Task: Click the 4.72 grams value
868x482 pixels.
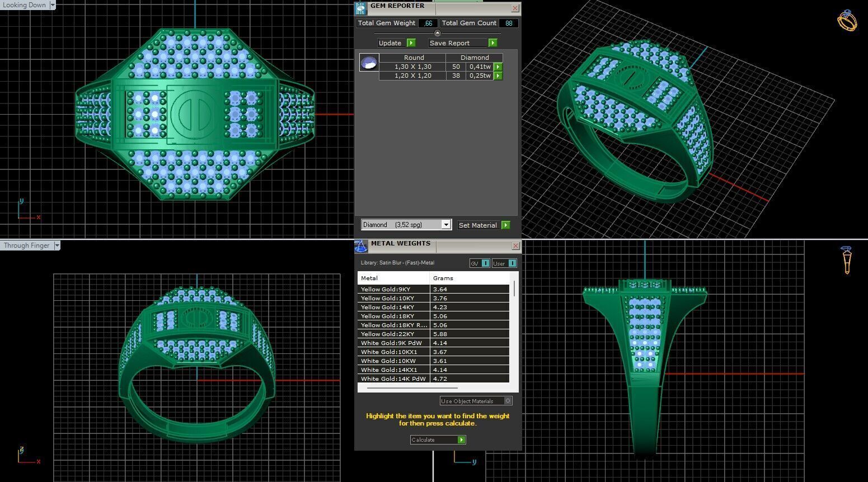Action: pyautogui.click(x=440, y=379)
